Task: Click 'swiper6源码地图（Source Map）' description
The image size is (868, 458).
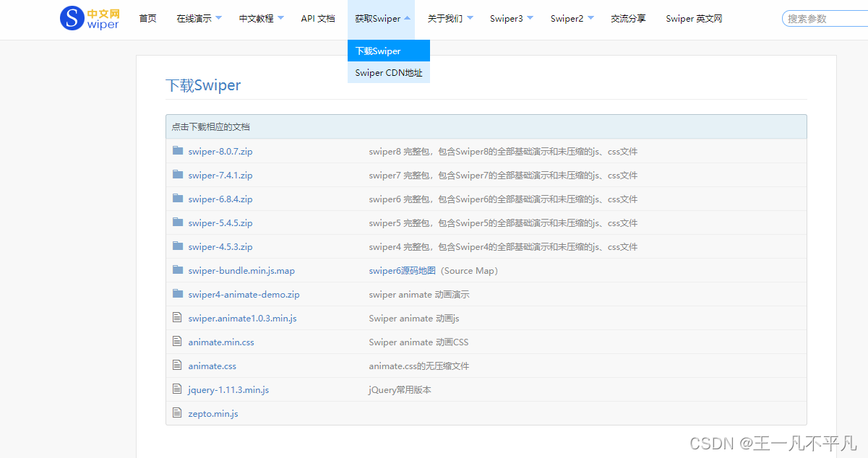Action: click(x=435, y=271)
